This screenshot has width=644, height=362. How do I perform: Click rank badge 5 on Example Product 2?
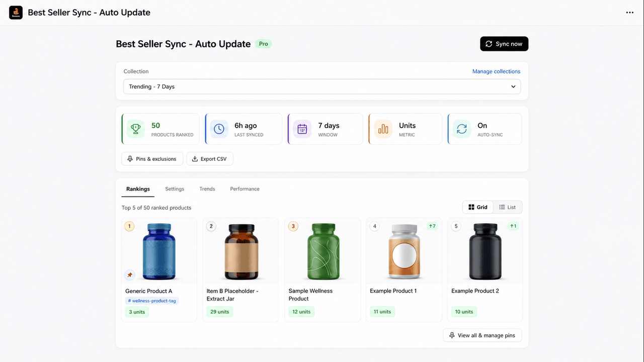click(456, 226)
